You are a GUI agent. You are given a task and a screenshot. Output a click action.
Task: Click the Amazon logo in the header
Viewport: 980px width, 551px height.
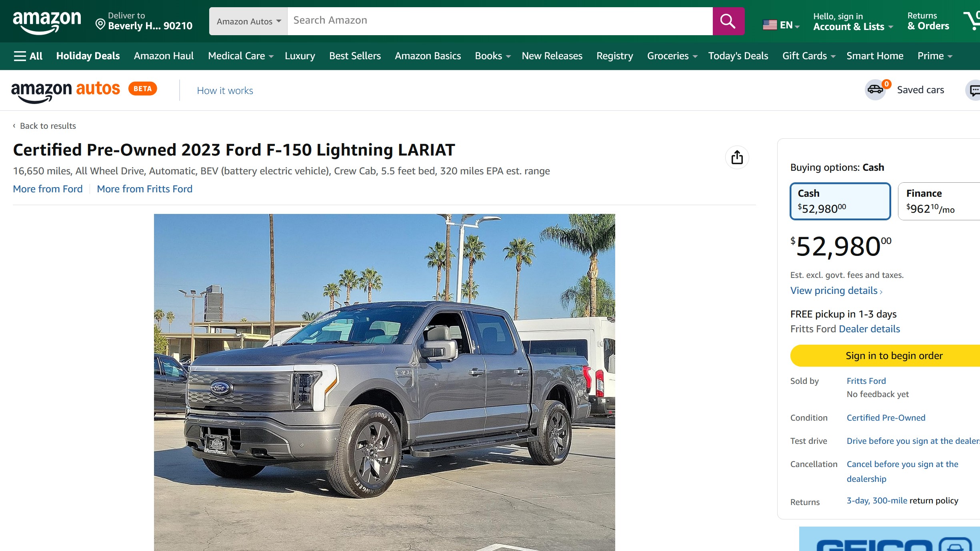[47, 22]
